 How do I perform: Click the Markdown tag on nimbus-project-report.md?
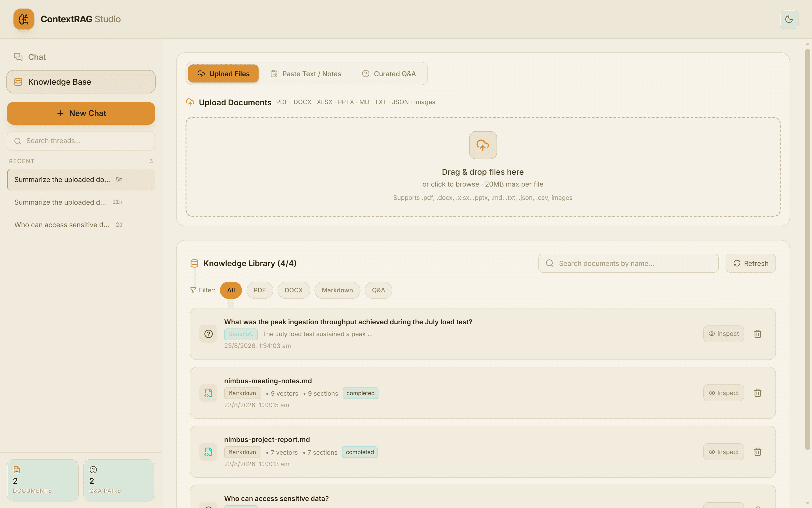click(242, 452)
